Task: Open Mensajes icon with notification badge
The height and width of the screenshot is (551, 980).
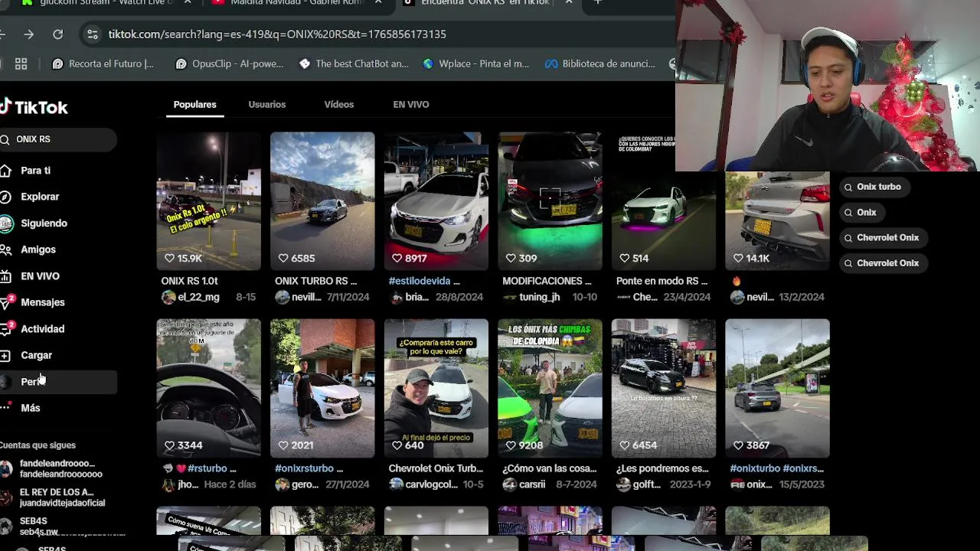Action: [x=6, y=302]
